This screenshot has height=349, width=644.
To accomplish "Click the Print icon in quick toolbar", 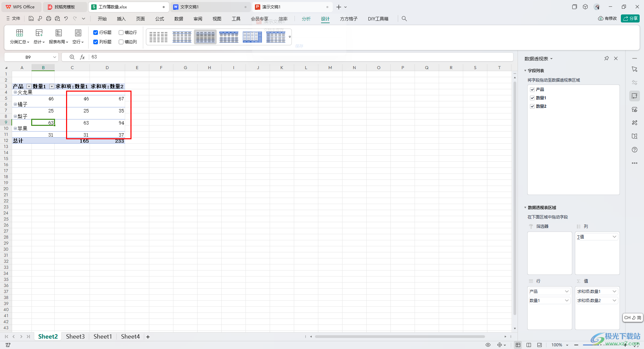I will [x=49, y=19].
